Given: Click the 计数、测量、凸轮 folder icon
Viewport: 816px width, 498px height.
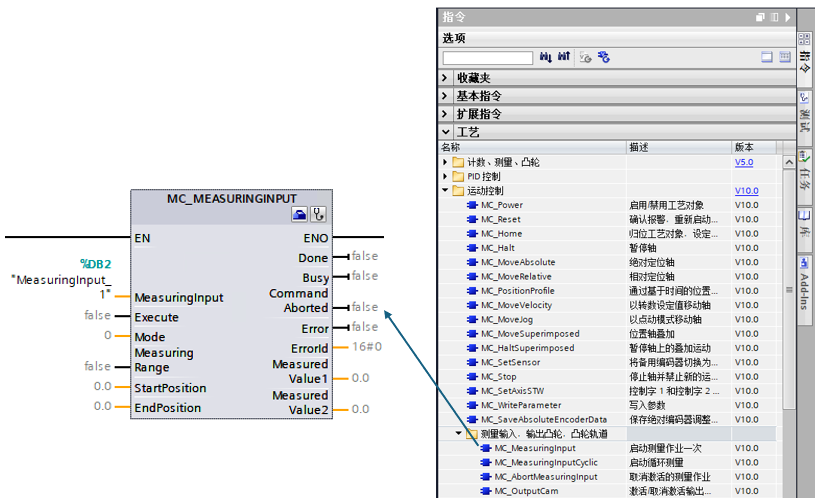Looking at the screenshot, I should [x=458, y=162].
